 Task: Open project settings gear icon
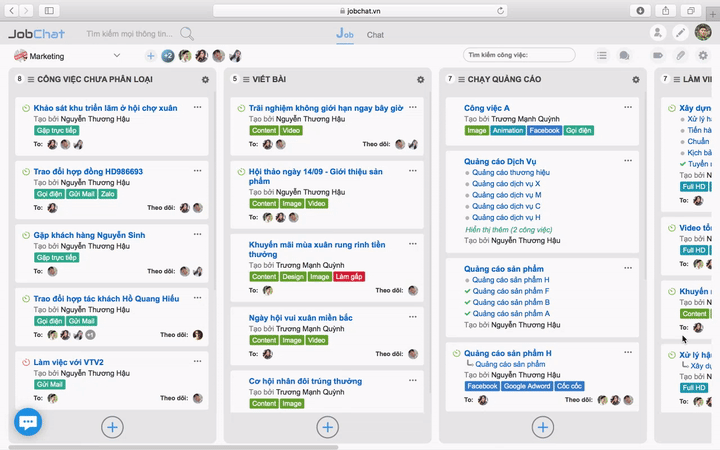pyautogui.click(x=703, y=56)
